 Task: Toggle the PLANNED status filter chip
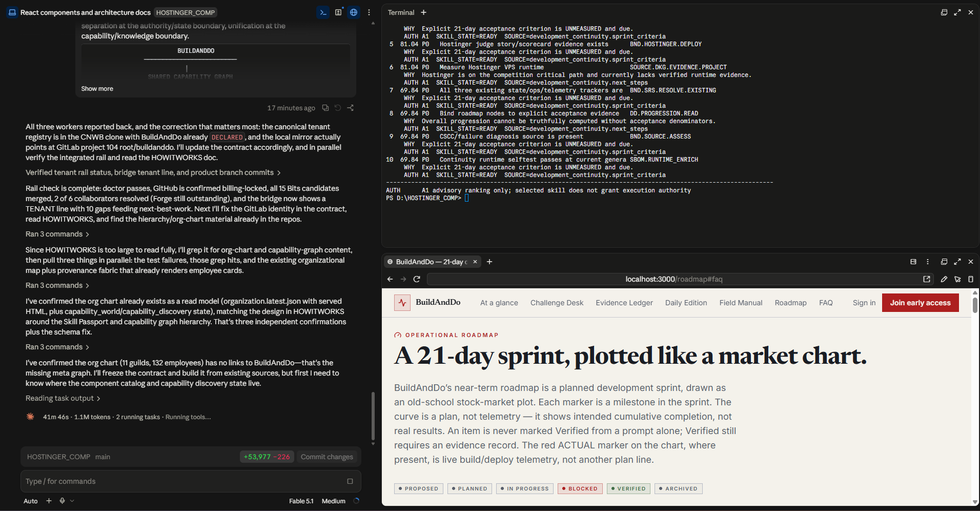click(x=469, y=488)
